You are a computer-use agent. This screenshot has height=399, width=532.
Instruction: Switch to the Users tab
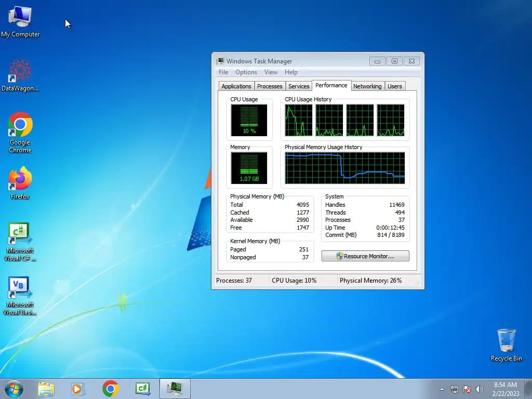(x=395, y=86)
